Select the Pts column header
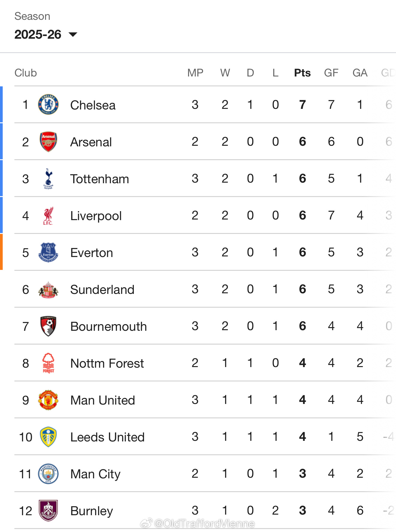The height and width of the screenshot is (532, 396). (x=302, y=73)
